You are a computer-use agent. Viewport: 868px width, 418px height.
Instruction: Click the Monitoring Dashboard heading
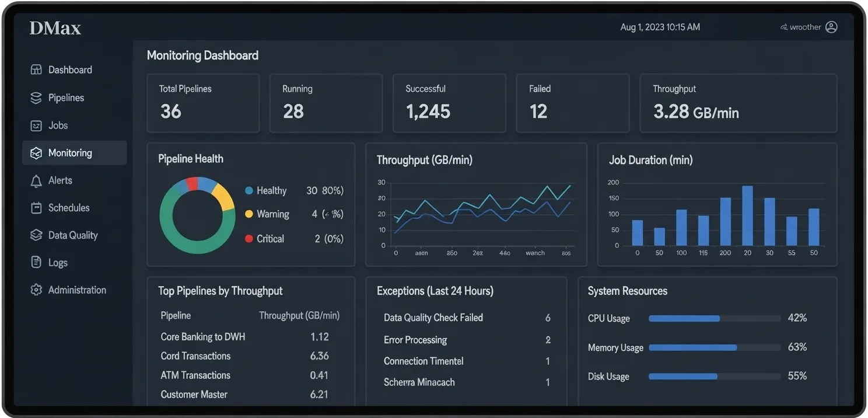pyautogui.click(x=202, y=55)
